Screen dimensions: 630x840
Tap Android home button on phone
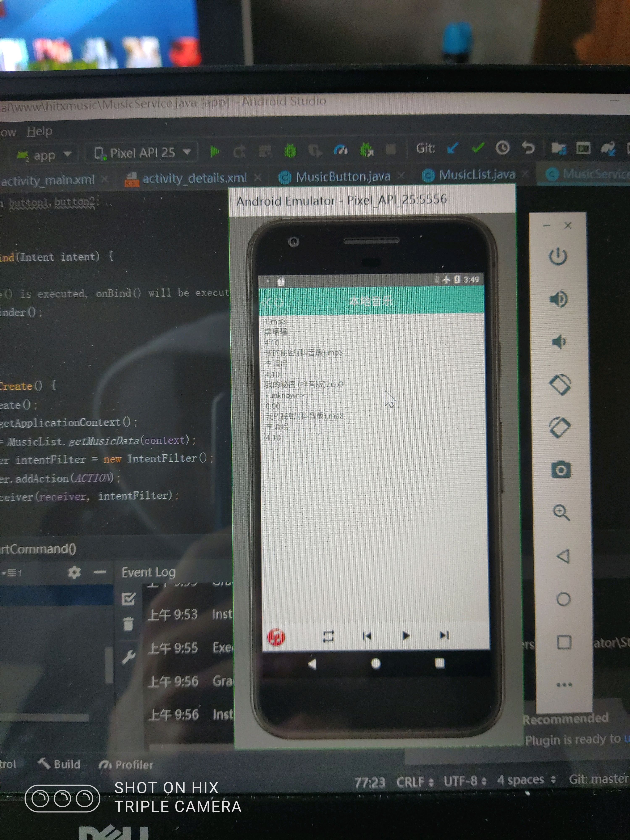tap(375, 663)
